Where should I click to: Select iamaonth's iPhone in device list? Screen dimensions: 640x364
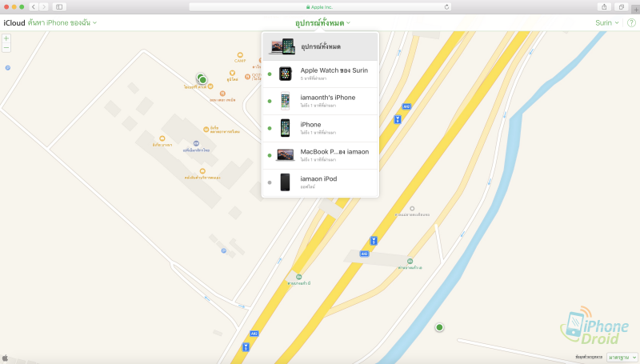click(321, 102)
